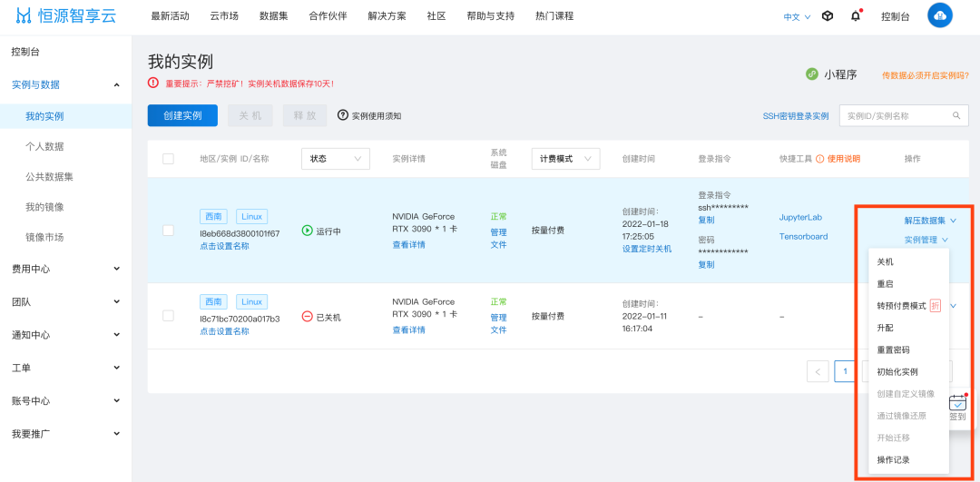Image resolution: width=980 pixels, height=482 pixels.
Task: Check the running instance row checkbox
Action: 168,231
